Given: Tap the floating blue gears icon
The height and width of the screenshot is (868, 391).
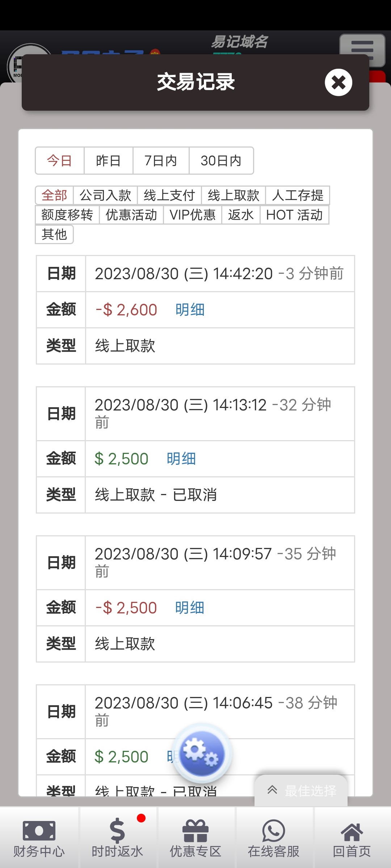Looking at the screenshot, I should 202,753.
